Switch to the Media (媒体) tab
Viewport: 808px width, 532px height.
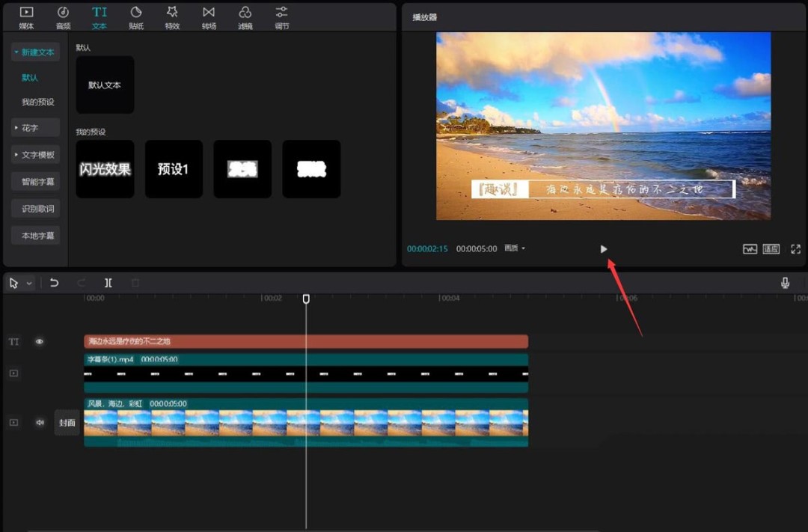[26, 16]
